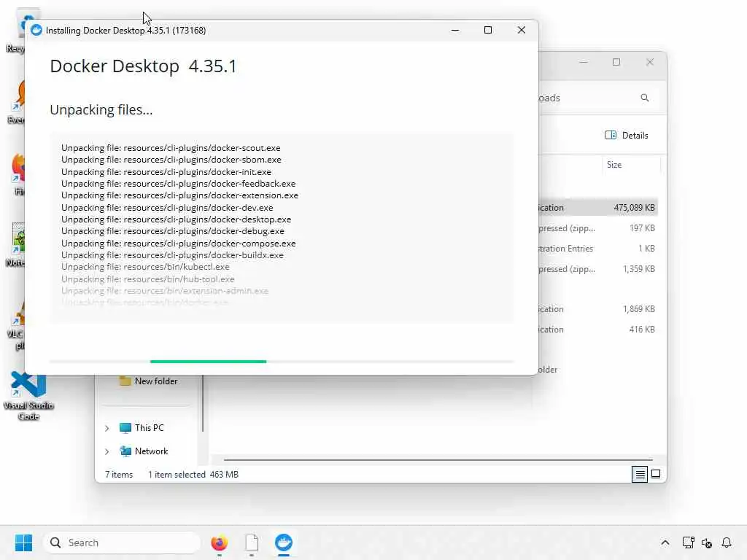Select the Docker installer taskbar icon
The image size is (747, 560).
[284, 542]
